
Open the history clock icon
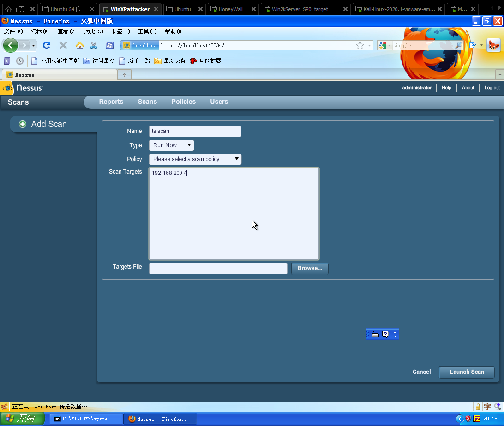click(19, 61)
